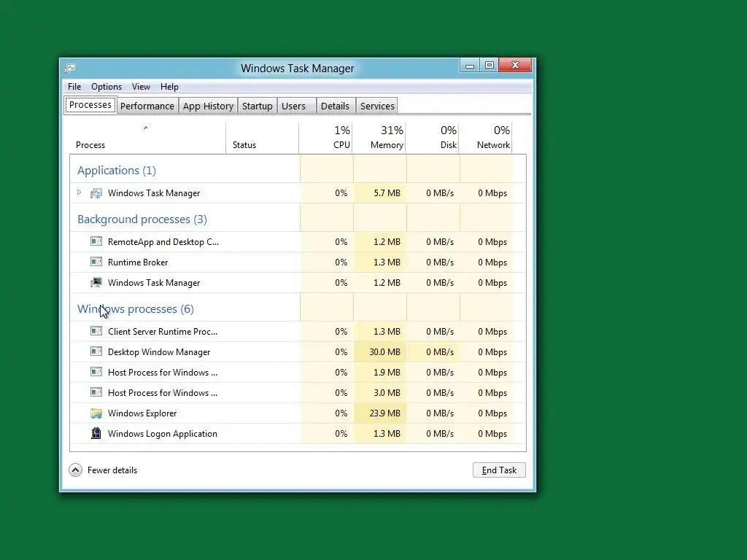Click the Host Process icon with 3.0 MB
Viewport: 747px width, 560px height.
[96, 392]
